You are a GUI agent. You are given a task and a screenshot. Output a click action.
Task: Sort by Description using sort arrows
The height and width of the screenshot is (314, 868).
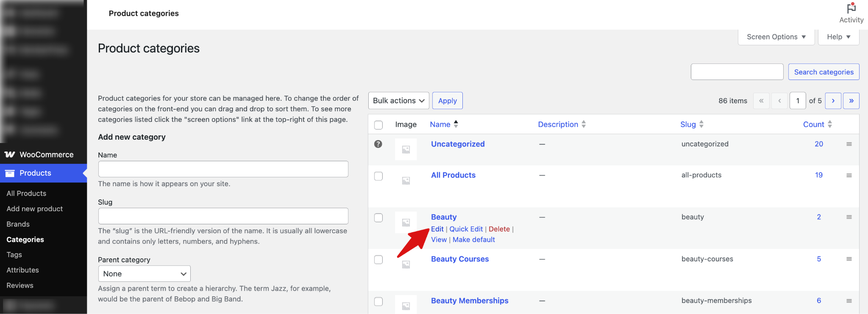[584, 124]
